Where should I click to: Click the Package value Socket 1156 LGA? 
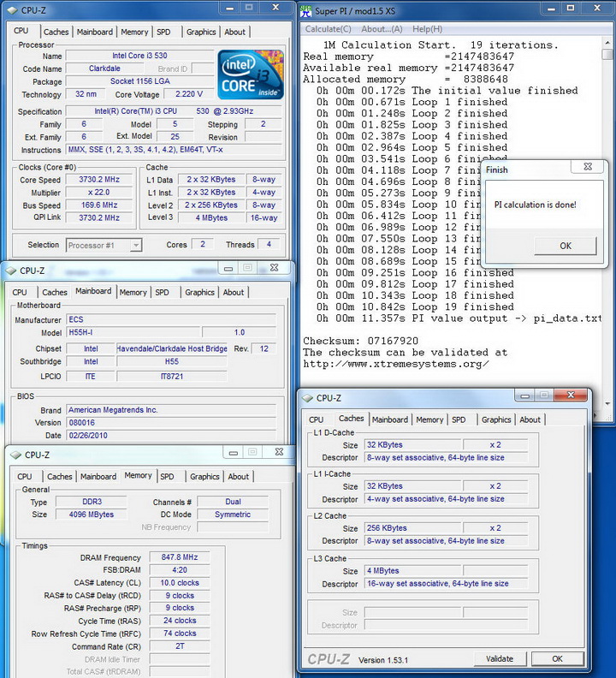(139, 81)
